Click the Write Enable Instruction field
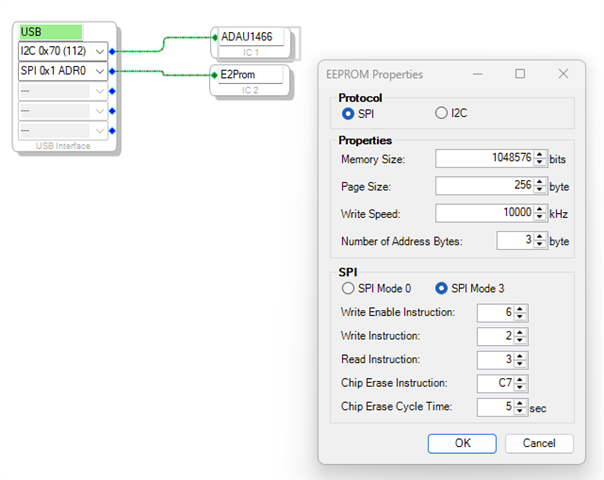This screenshot has height=480, width=604. (495, 312)
